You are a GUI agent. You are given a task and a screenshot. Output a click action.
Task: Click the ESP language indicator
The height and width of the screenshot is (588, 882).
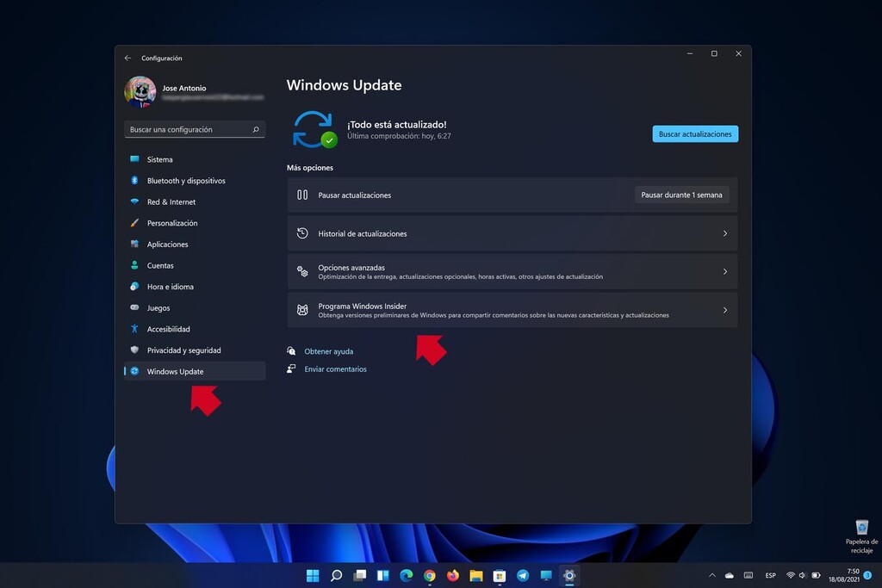(x=771, y=575)
